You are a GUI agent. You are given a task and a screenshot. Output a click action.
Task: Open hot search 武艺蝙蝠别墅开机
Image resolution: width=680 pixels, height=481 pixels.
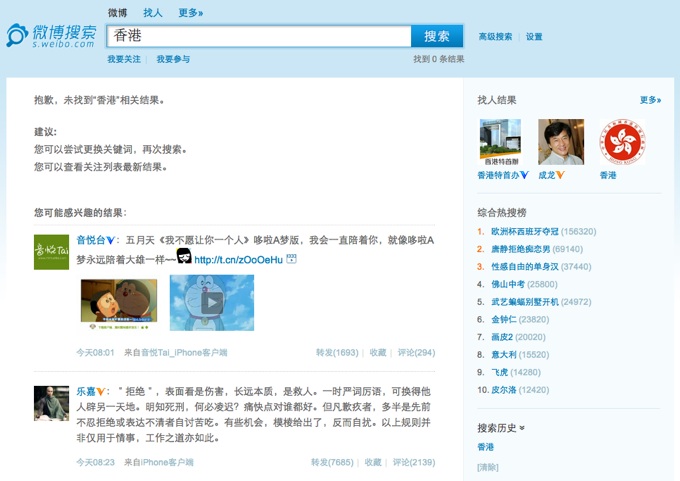click(x=525, y=302)
